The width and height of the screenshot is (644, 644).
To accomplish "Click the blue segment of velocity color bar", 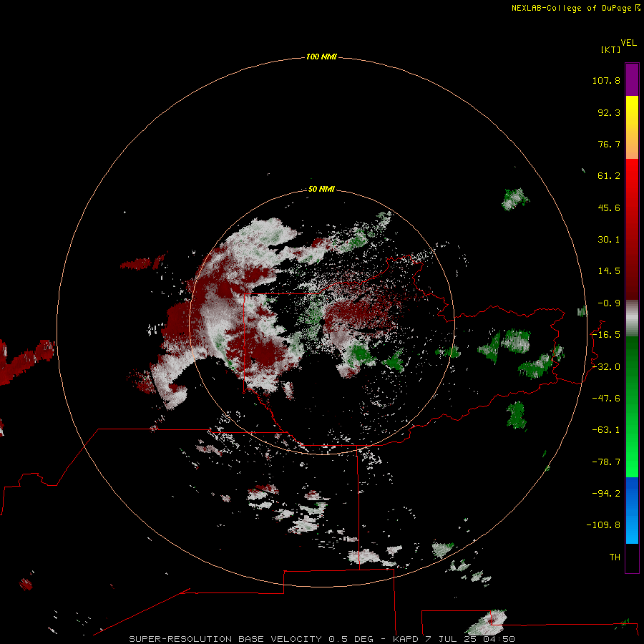I will click(x=632, y=510).
